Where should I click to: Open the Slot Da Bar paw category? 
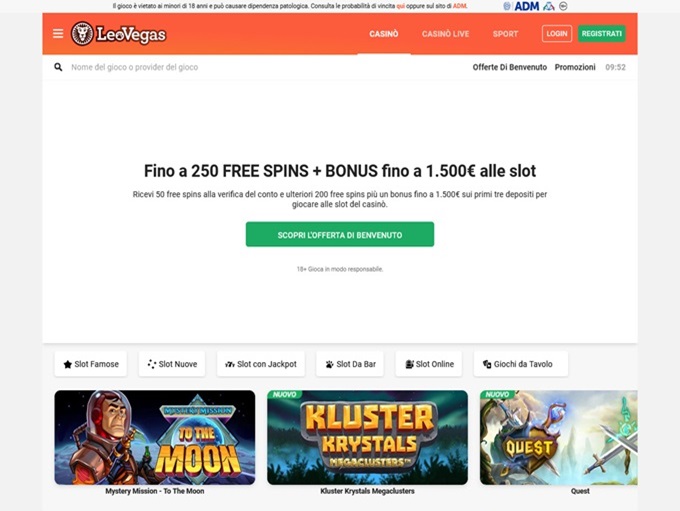click(x=350, y=364)
